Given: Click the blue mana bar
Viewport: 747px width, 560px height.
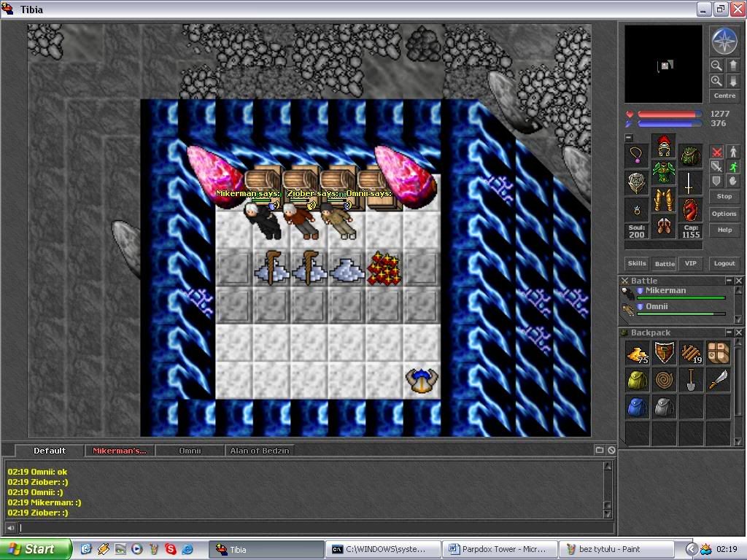Looking at the screenshot, I should [670, 124].
